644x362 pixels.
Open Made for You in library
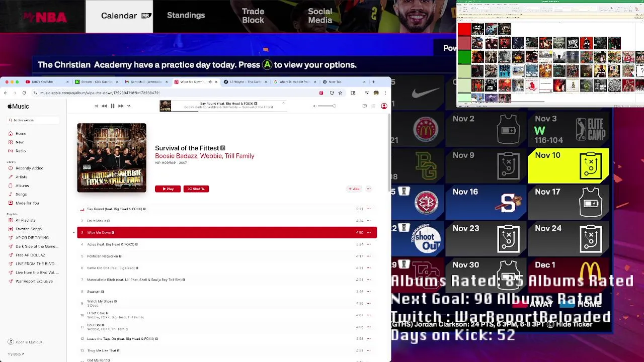[x=27, y=203]
